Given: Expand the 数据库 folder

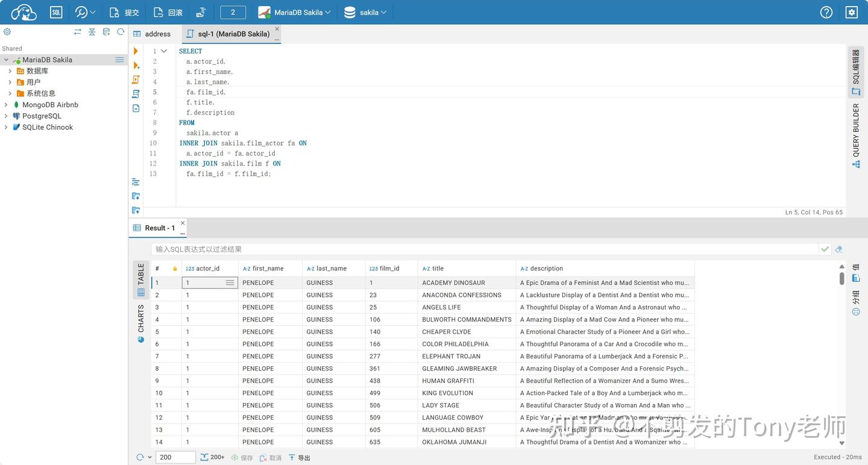Looking at the screenshot, I should (10, 71).
